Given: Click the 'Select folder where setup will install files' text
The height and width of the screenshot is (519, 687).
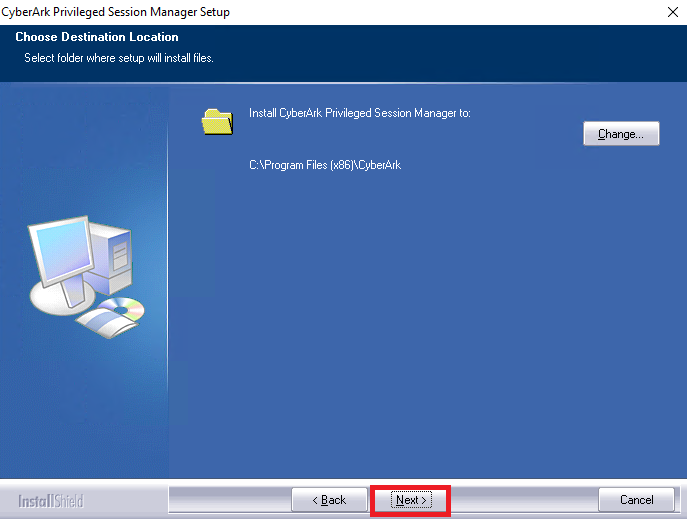Looking at the screenshot, I should 119,58.
